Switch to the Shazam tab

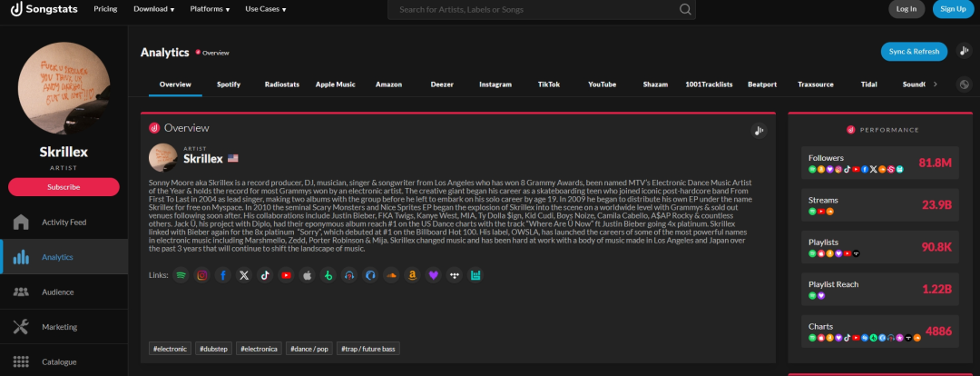pos(656,84)
